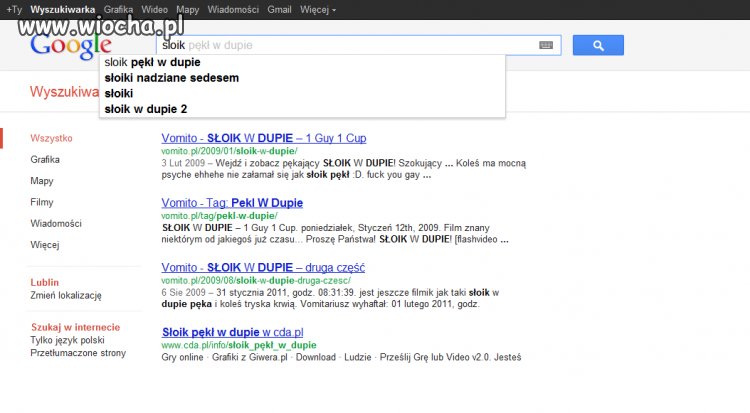Click 'Szukaj w internecie' option
This screenshot has width=750, height=413.
[x=76, y=327]
